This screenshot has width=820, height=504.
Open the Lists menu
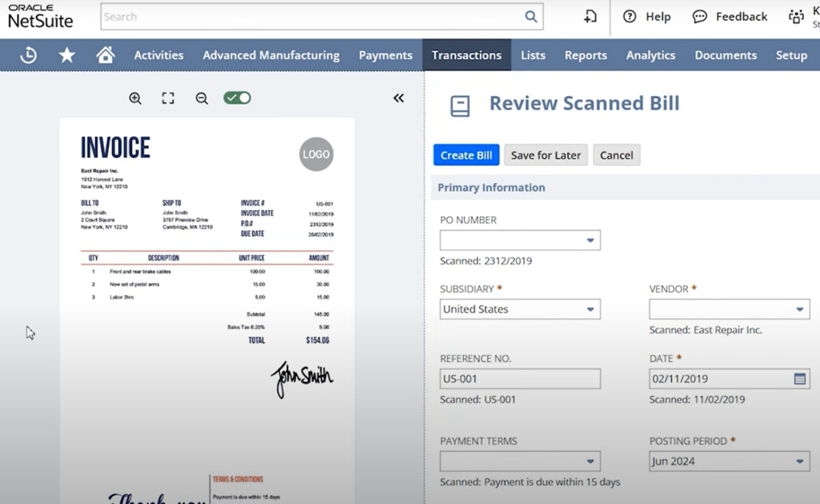pos(533,55)
